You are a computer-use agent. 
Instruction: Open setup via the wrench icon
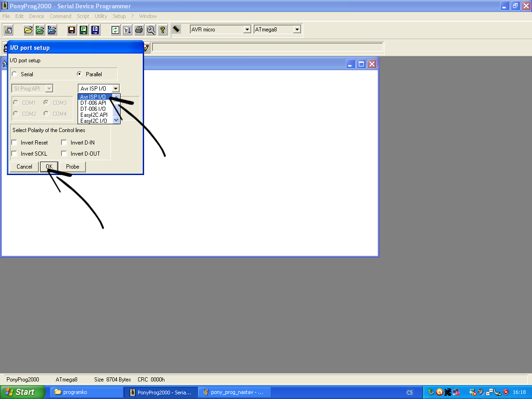tap(151, 30)
